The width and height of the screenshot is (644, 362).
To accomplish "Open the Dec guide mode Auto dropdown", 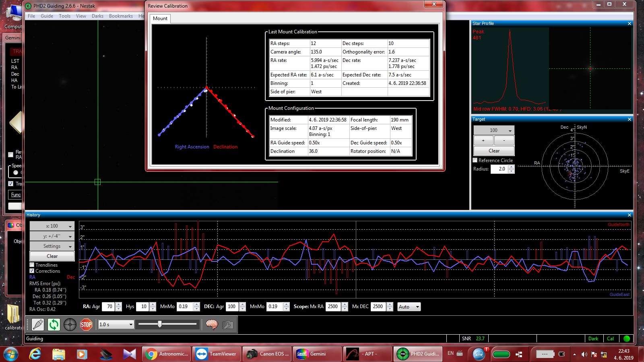I will tap(409, 307).
